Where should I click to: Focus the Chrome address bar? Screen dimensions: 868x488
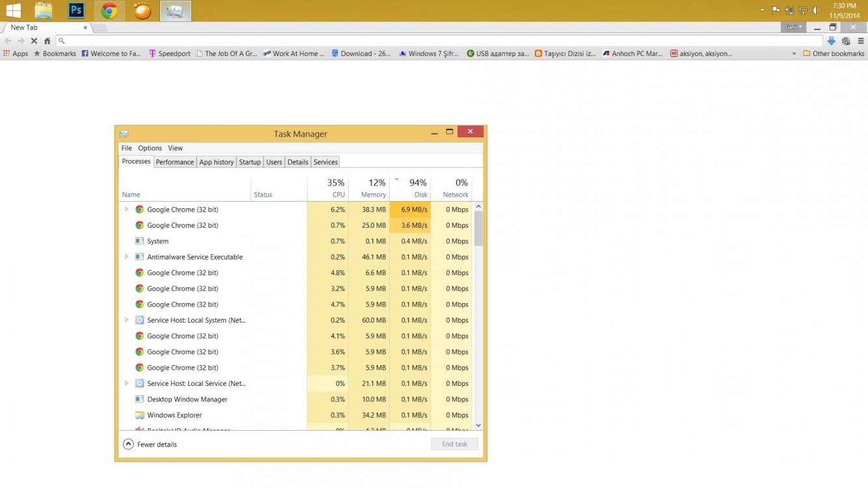[x=439, y=40]
